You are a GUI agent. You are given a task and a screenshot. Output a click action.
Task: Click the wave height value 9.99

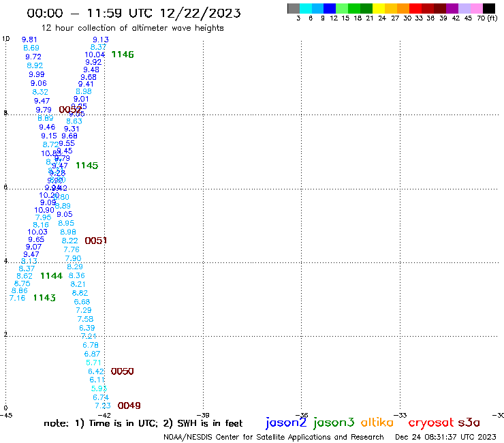click(37, 74)
